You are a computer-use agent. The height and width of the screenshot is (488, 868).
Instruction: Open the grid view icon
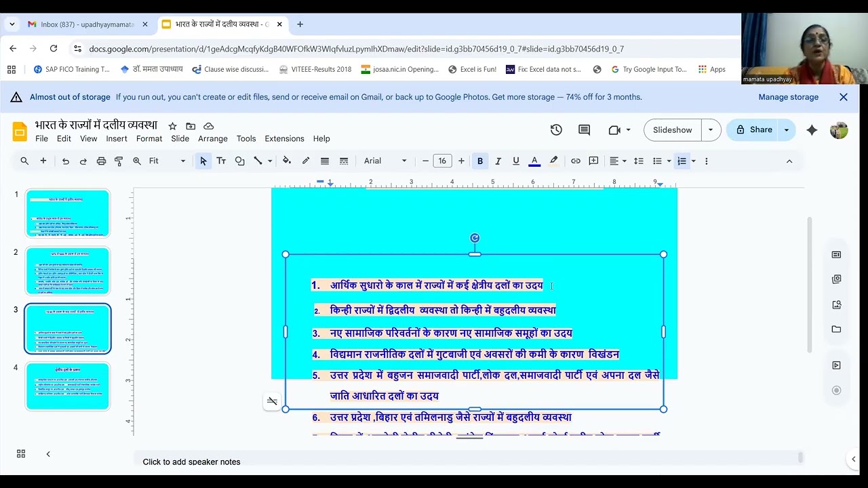[21, 453]
